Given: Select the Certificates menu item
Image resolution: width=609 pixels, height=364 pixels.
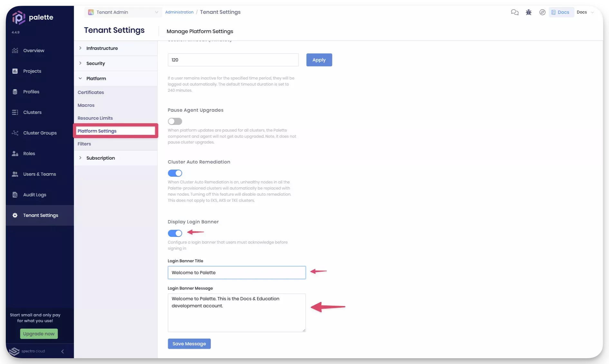Looking at the screenshot, I should point(90,92).
